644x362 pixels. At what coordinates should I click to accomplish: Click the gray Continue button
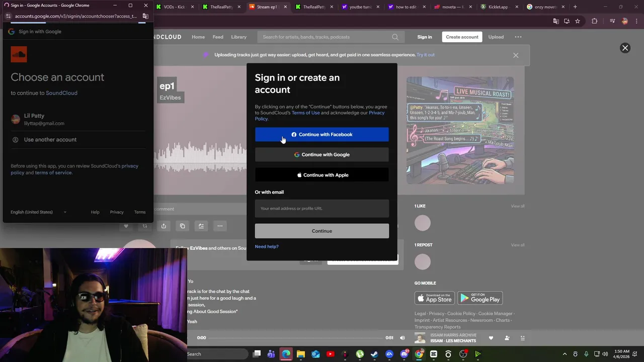click(321, 231)
